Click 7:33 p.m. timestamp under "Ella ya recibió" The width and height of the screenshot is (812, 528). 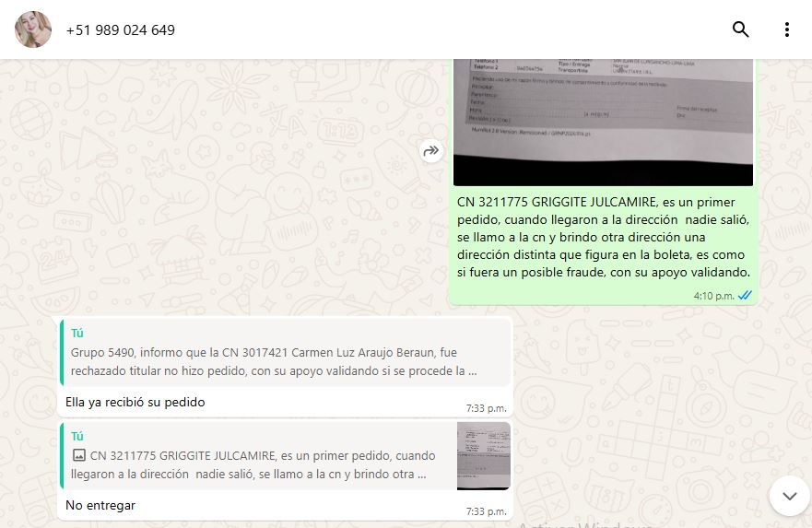pos(486,407)
